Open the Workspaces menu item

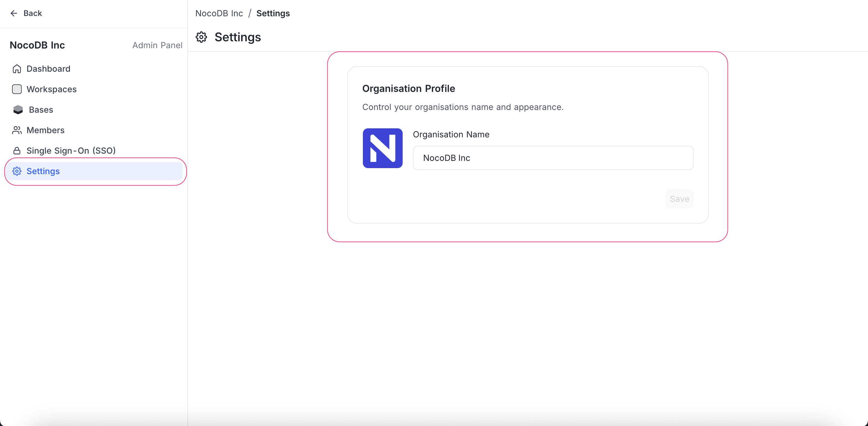[x=52, y=89]
